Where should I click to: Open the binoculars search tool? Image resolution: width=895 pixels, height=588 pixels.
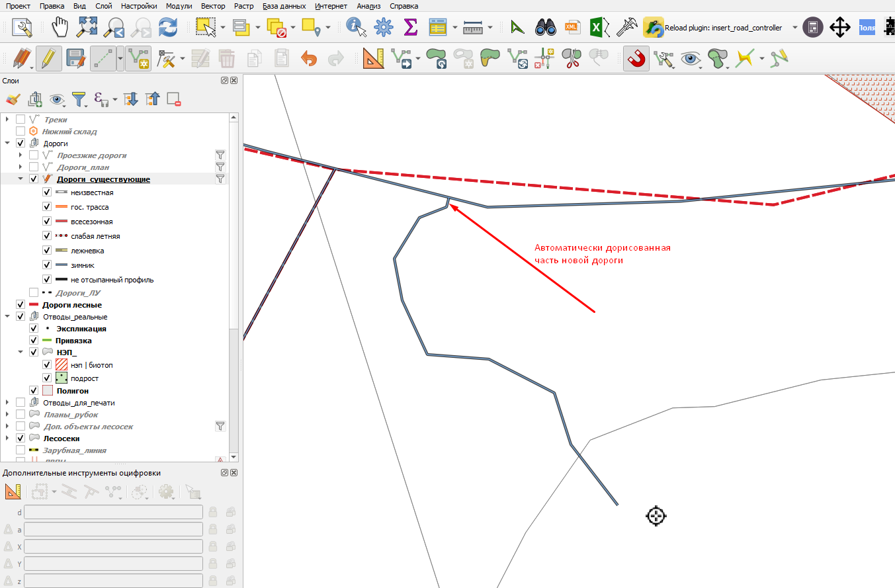coord(546,28)
